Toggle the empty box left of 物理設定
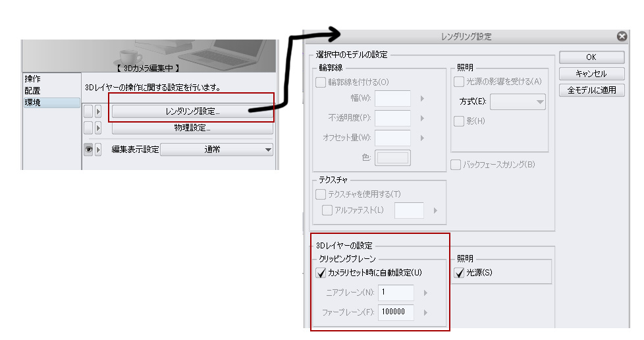Screen dimensions: 644x340 click(88, 128)
